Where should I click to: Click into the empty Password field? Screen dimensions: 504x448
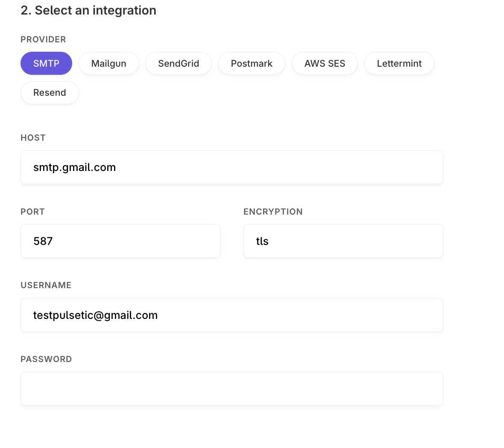tap(232, 389)
